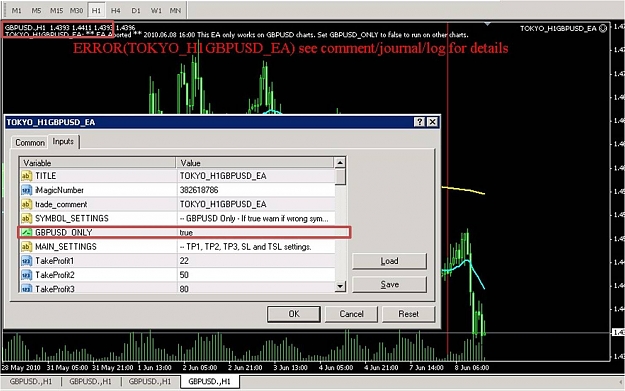625x391 pixels.
Task: Edit the SYMBOL_SETTINGS value text
Action: point(256,218)
